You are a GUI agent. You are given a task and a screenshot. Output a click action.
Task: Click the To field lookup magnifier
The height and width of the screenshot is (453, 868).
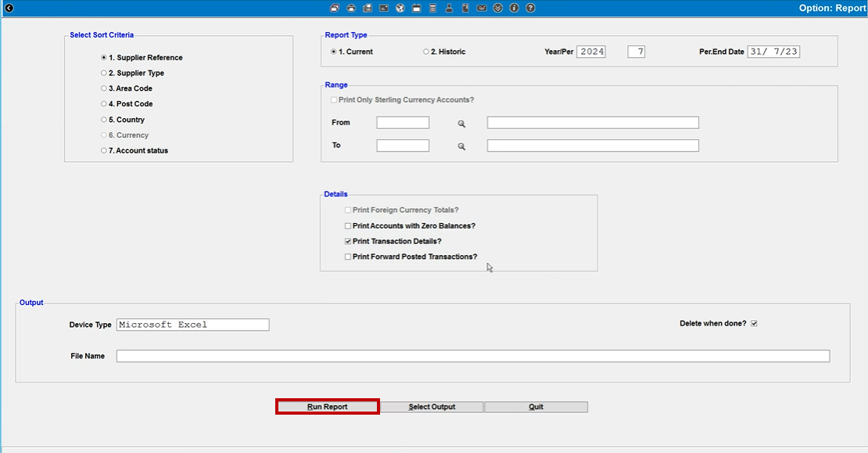tap(461, 146)
